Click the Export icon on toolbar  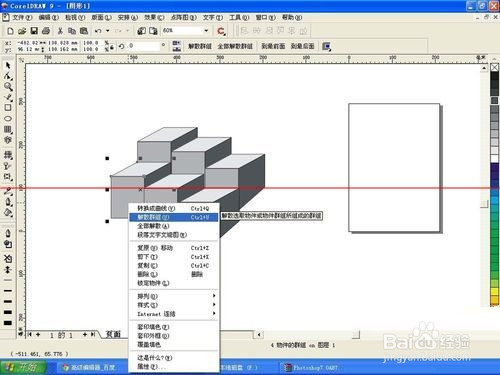tap(153, 31)
